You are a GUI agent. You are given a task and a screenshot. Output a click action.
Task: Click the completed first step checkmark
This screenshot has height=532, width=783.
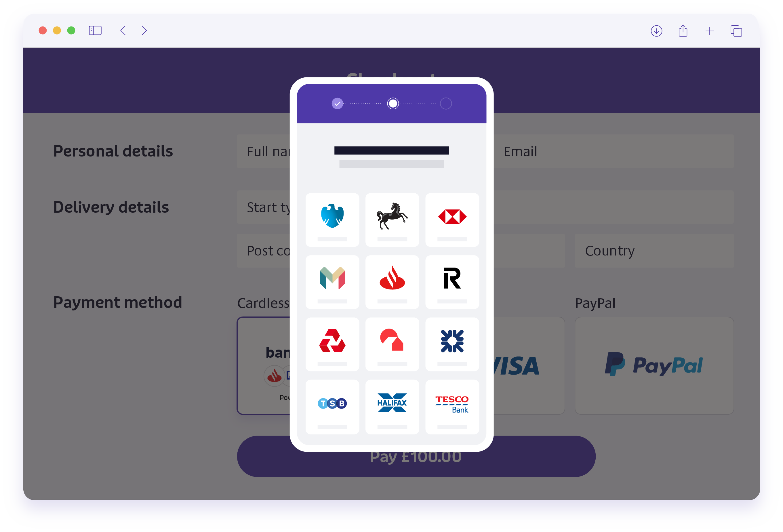337,103
